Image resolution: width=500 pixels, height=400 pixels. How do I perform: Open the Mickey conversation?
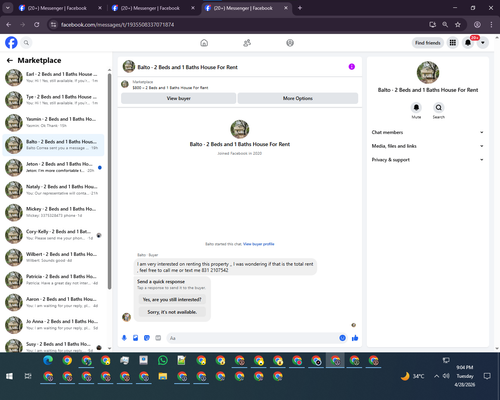(53, 212)
